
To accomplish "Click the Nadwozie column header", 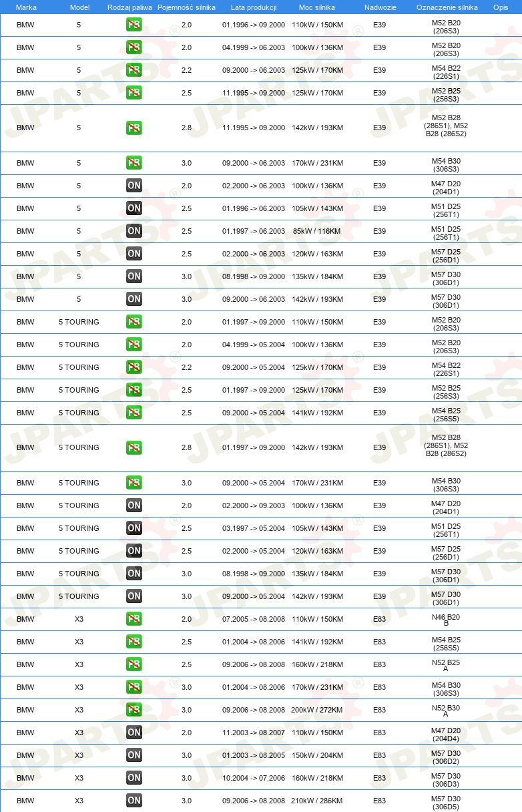I will coord(380,7).
